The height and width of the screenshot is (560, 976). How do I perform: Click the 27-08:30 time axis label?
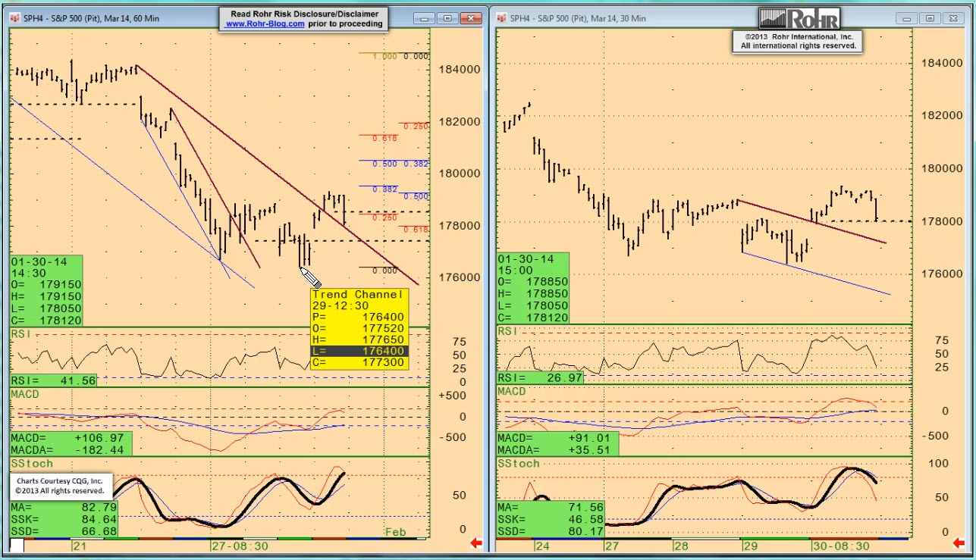240,546
